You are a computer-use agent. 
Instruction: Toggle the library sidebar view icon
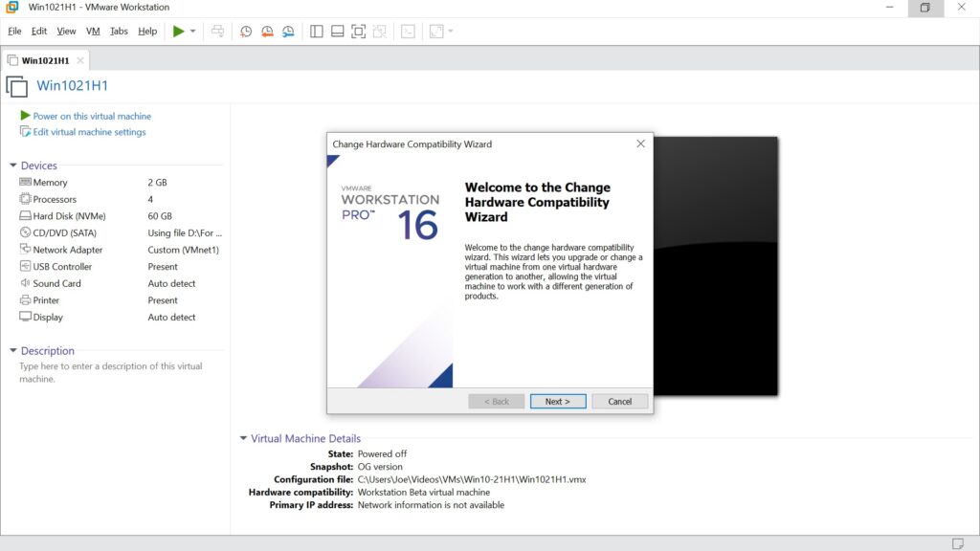(x=317, y=31)
